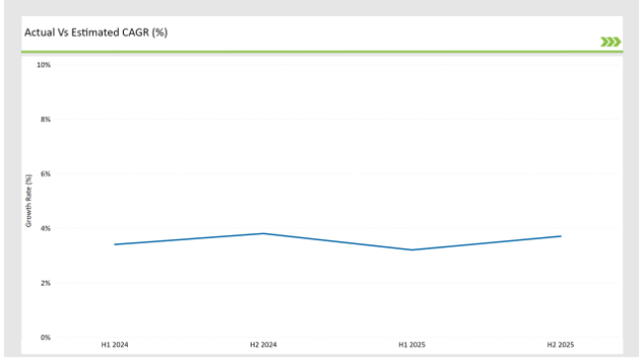Click the line's lowest data point at H1 2025
644x362 pixels.
pyautogui.click(x=412, y=250)
